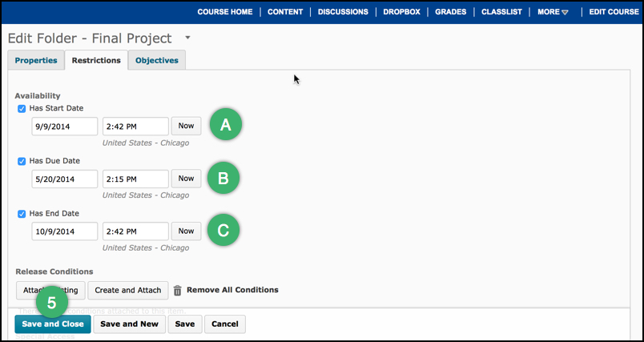
Task: Select the Restrictions tab
Action: coord(96,60)
